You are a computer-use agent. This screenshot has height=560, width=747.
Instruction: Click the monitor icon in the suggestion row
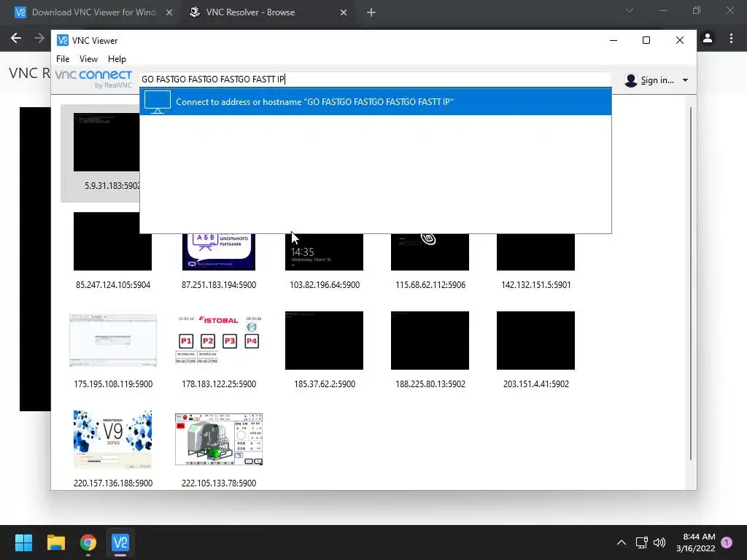click(x=158, y=102)
